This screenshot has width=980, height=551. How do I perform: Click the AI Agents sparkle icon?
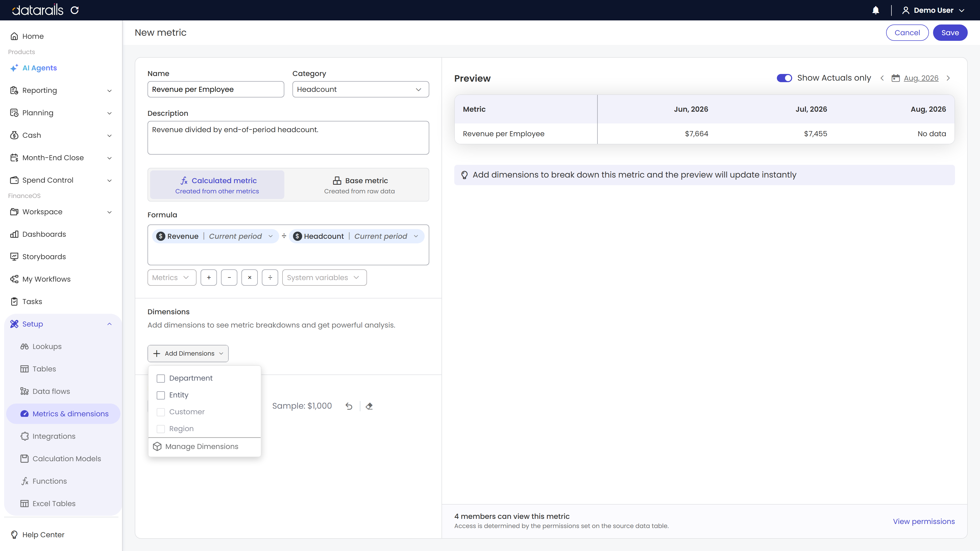(x=14, y=68)
